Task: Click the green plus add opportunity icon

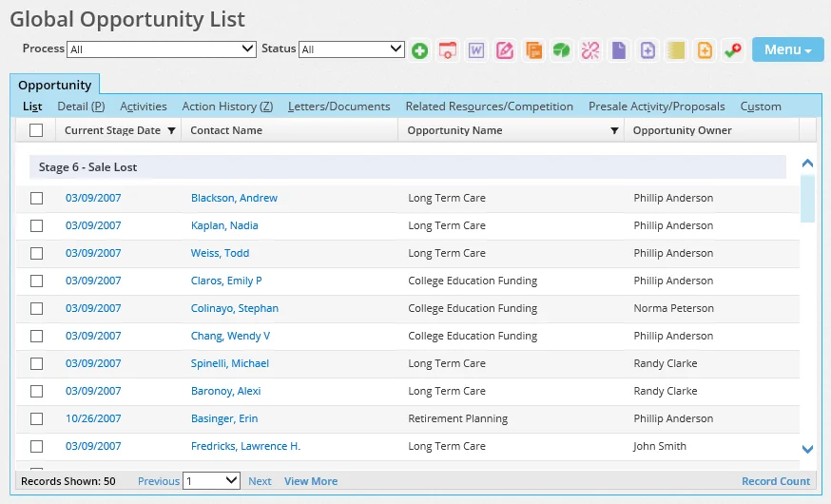Action: click(x=419, y=50)
